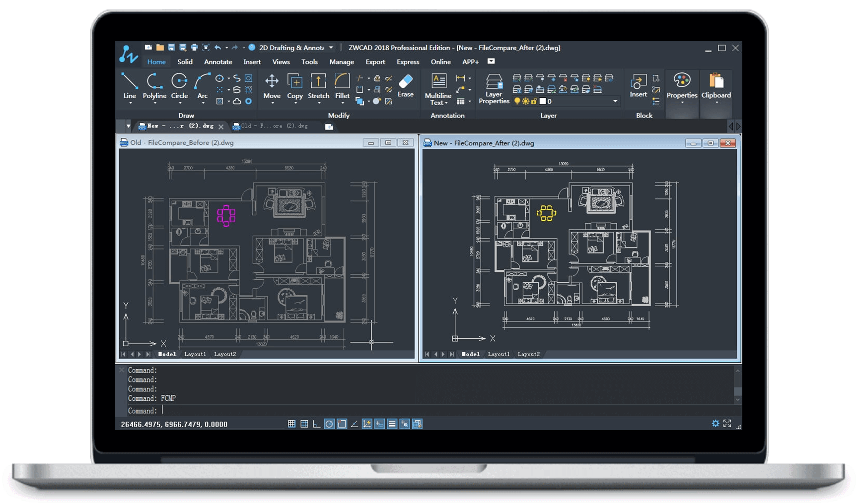Image resolution: width=858 pixels, height=504 pixels.
Task: Expand the layer selection dropdown
Action: point(615,101)
